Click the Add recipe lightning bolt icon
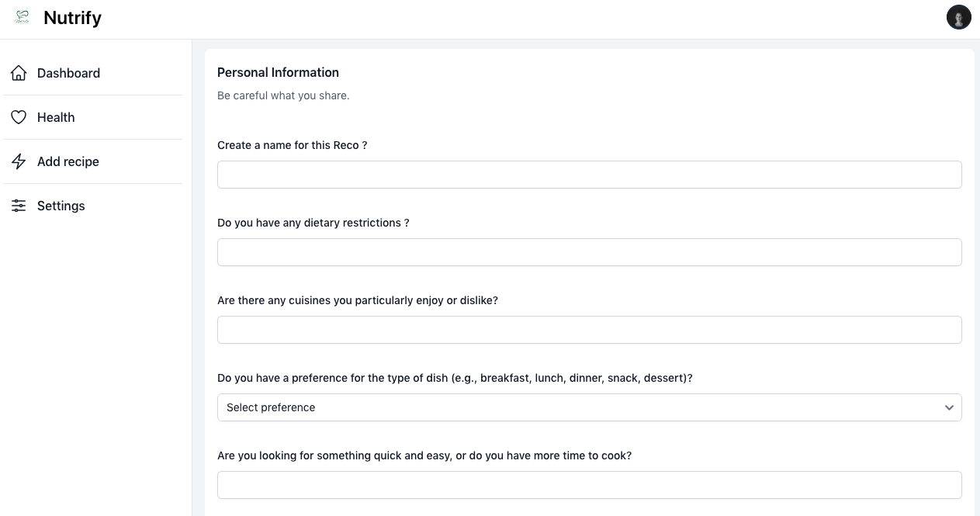This screenshot has height=516, width=980. [19, 161]
